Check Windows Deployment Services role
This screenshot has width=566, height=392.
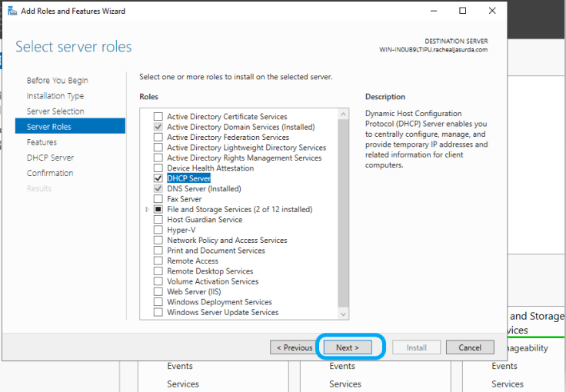point(158,302)
